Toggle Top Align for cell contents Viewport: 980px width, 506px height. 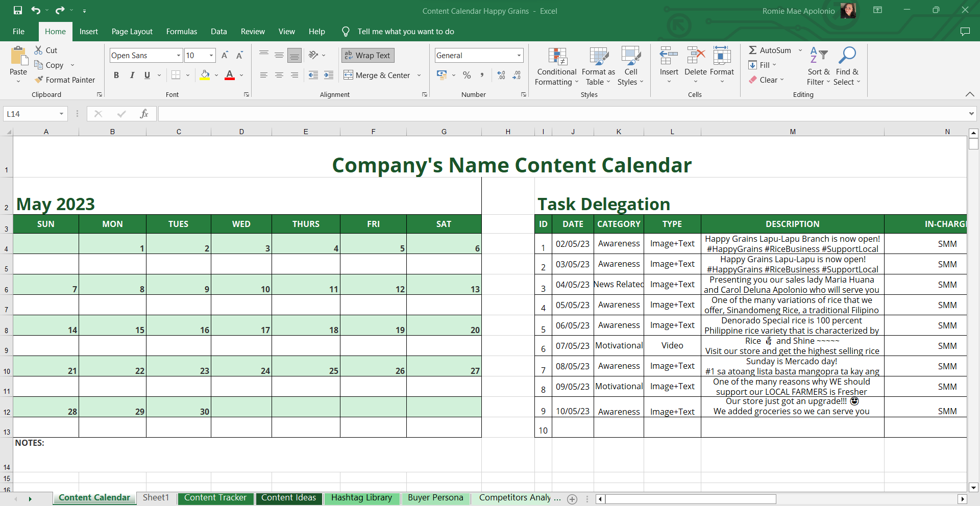click(x=264, y=55)
